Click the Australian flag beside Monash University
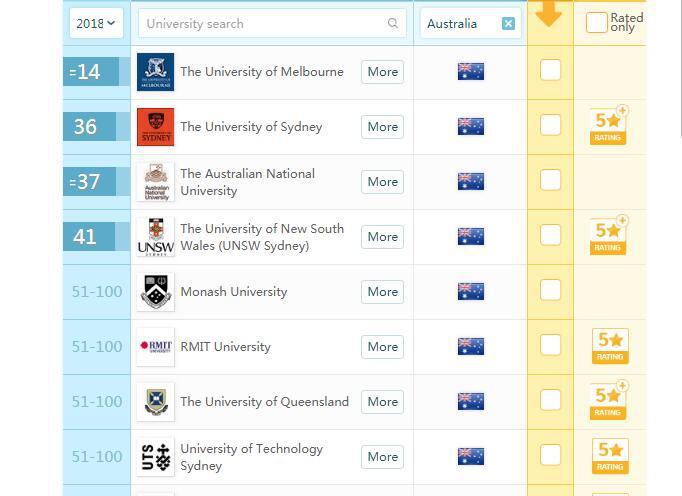Image resolution: width=682 pixels, height=496 pixels. pos(470,291)
